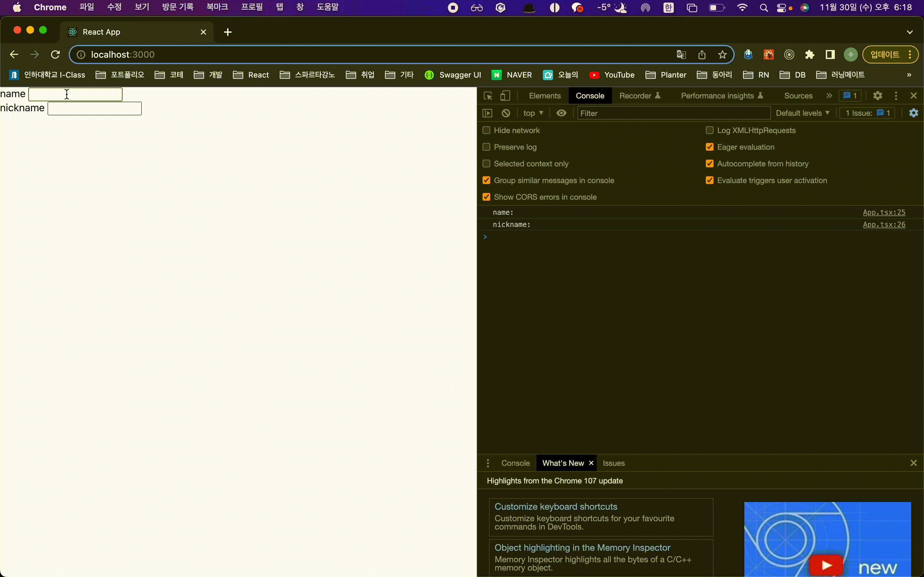
Task: Show console sidebar panel icon
Action: coord(487,113)
